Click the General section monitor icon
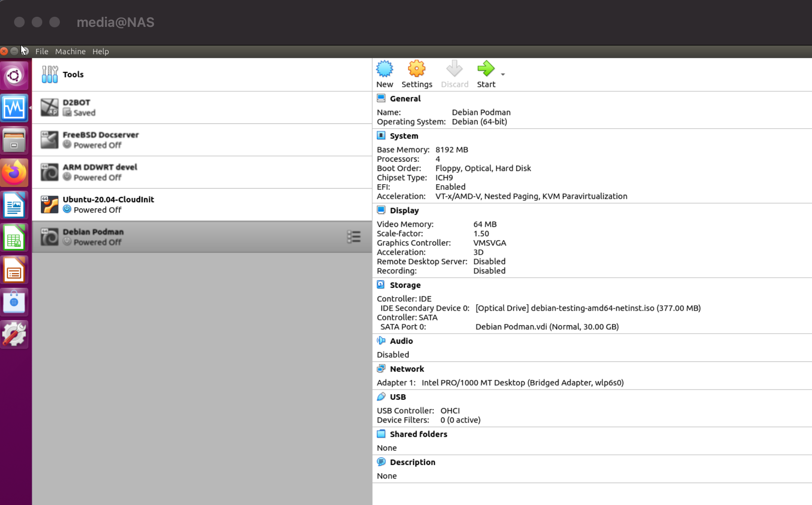812x505 pixels. [x=381, y=98]
